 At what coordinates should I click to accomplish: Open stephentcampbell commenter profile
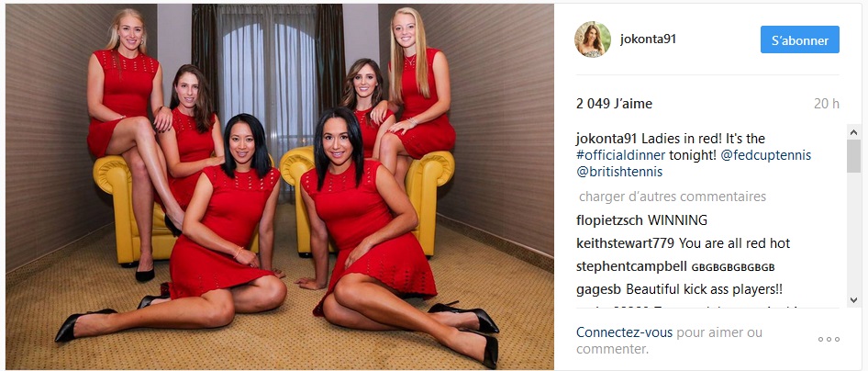point(631,266)
